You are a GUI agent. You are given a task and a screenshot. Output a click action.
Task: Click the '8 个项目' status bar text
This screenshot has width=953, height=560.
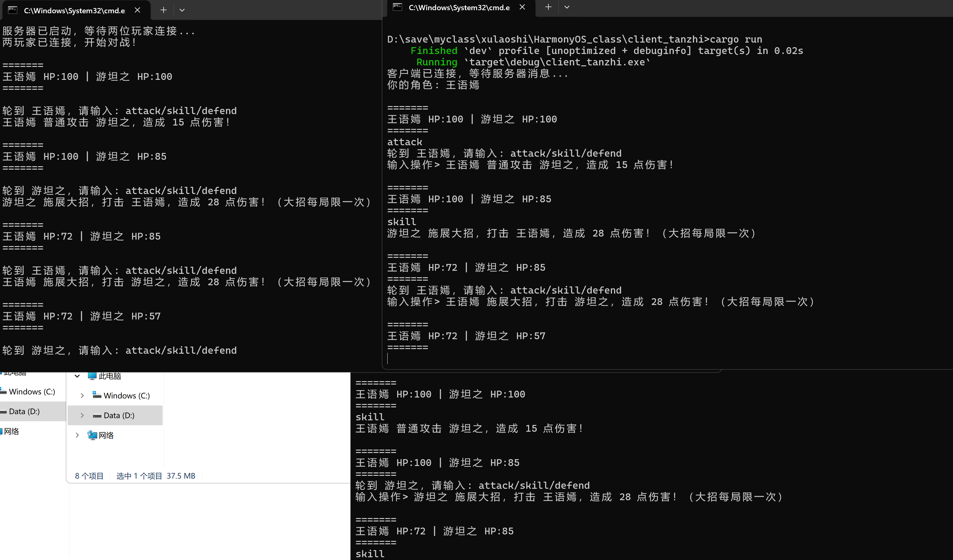pos(89,476)
